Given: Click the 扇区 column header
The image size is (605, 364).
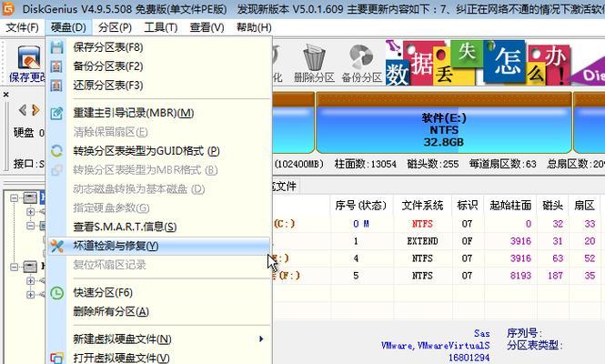Looking at the screenshot, I should (x=584, y=206).
